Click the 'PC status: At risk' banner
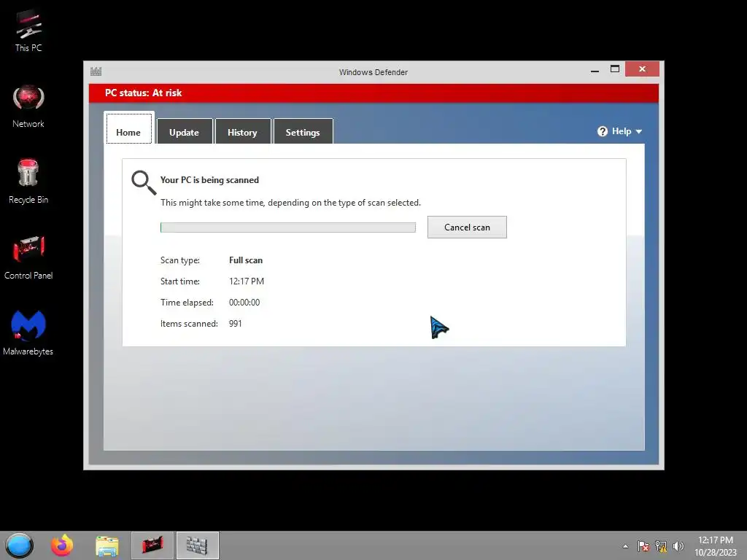 (x=373, y=93)
